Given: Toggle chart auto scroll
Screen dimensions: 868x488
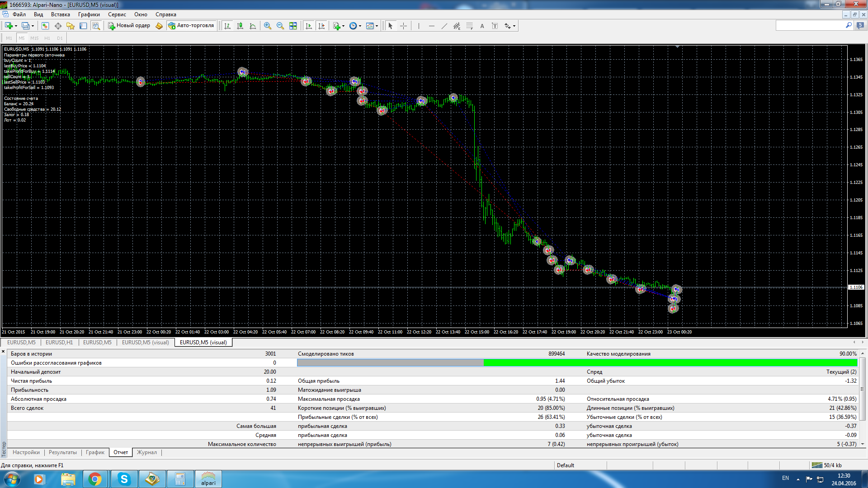Looking at the screenshot, I should click(x=309, y=26).
